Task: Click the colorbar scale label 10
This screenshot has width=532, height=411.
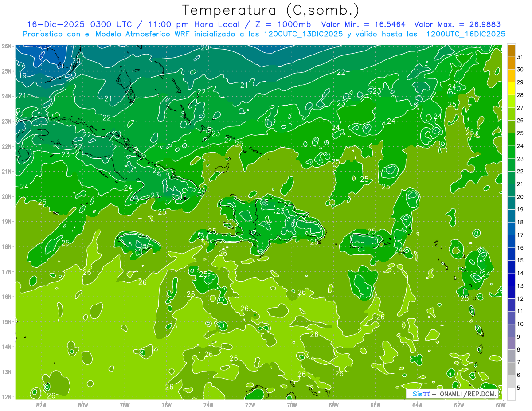Action: (520, 325)
